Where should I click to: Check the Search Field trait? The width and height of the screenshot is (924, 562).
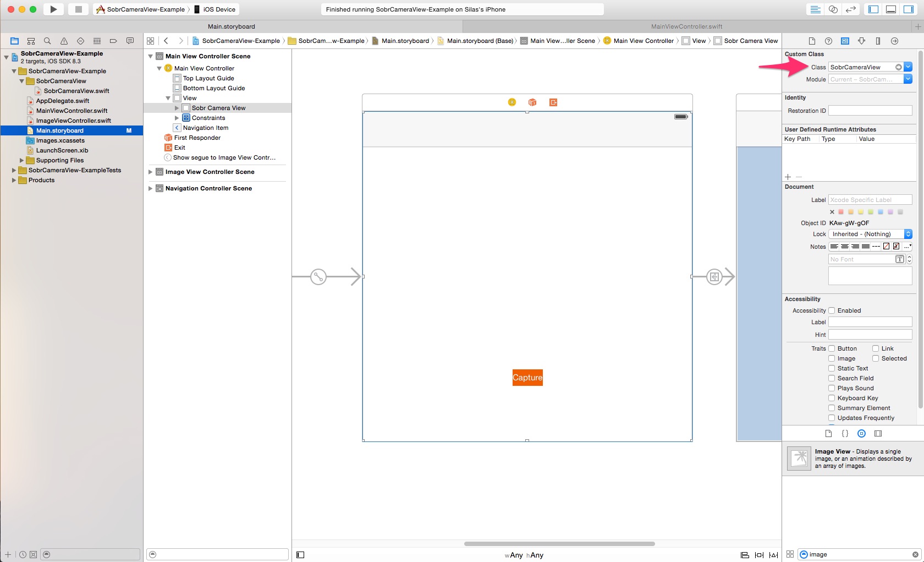tap(832, 378)
